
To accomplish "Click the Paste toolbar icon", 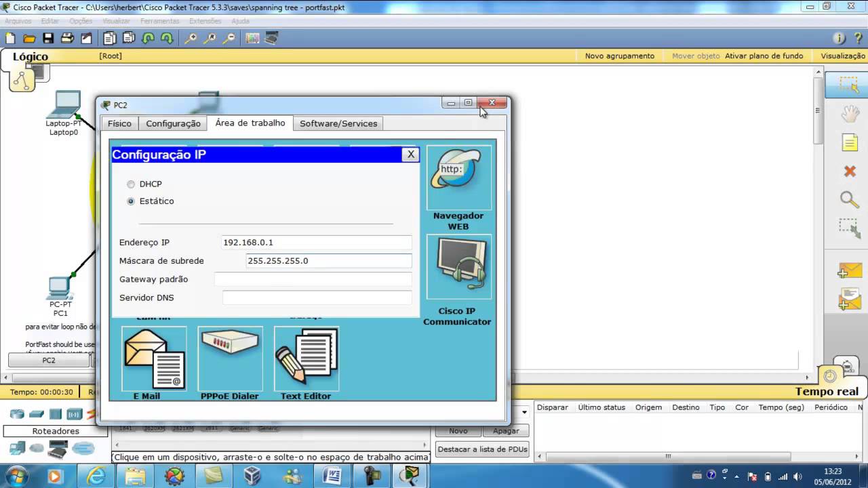I will [128, 39].
